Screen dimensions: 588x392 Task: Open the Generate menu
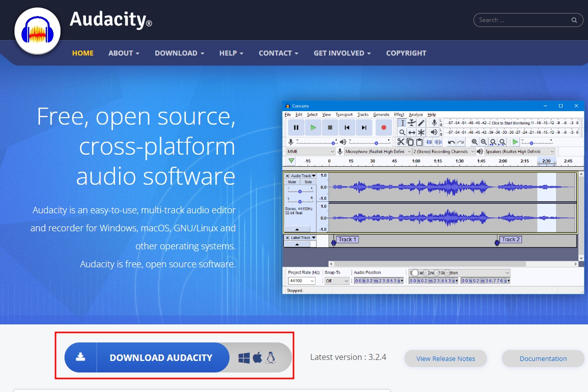click(381, 115)
